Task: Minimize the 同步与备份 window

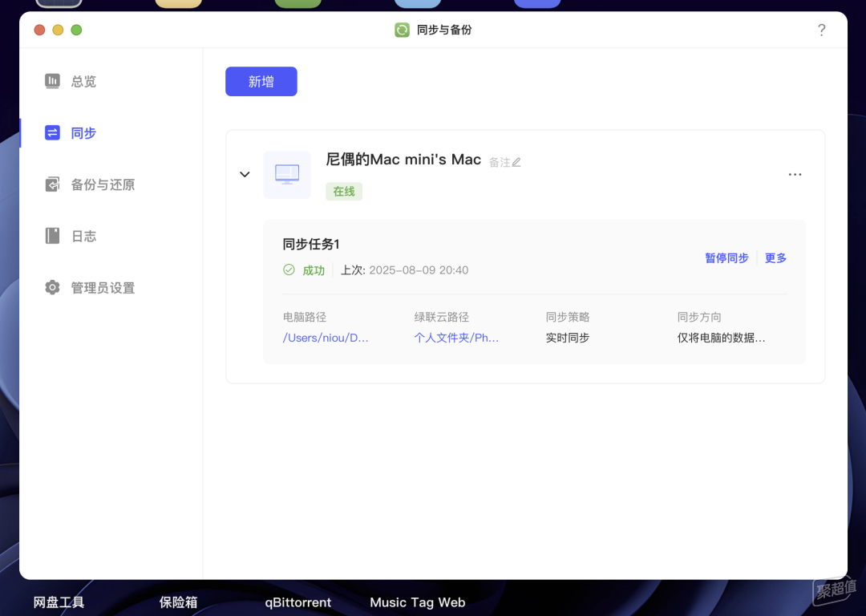Action: pyautogui.click(x=58, y=30)
